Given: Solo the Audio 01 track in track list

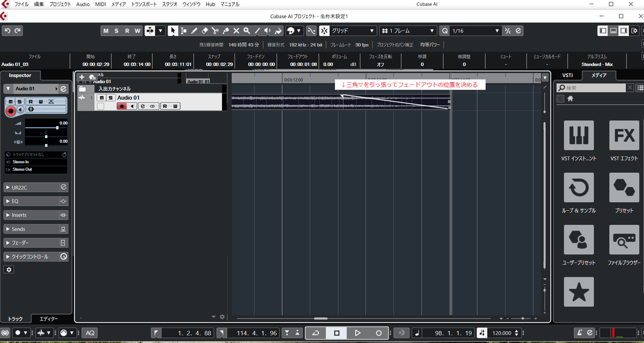Looking at the screenshot, I should pos(110,98).
